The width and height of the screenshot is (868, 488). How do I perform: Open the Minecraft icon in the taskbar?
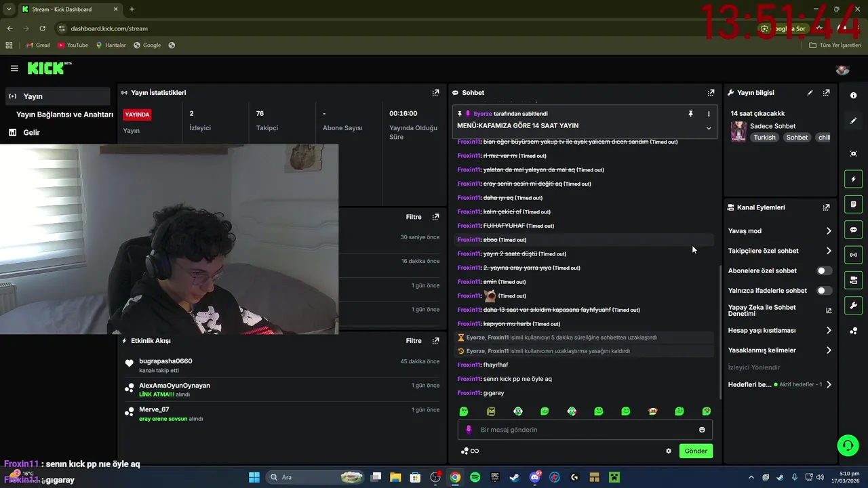(x=614, y=477)
